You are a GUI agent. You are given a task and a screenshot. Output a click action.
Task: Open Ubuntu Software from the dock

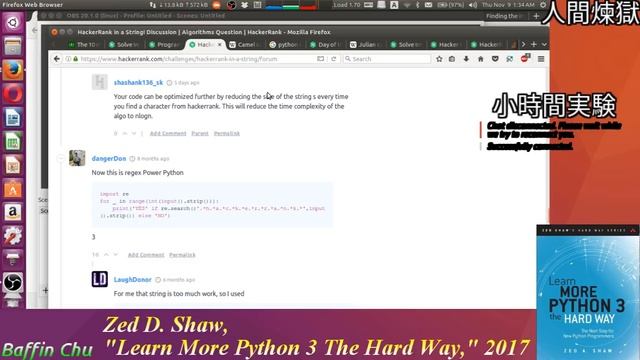13,189
